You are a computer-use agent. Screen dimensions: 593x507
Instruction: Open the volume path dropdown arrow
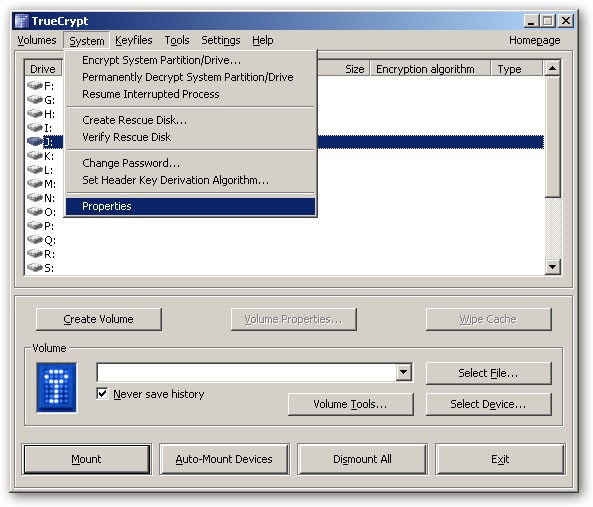coord(404,372)
